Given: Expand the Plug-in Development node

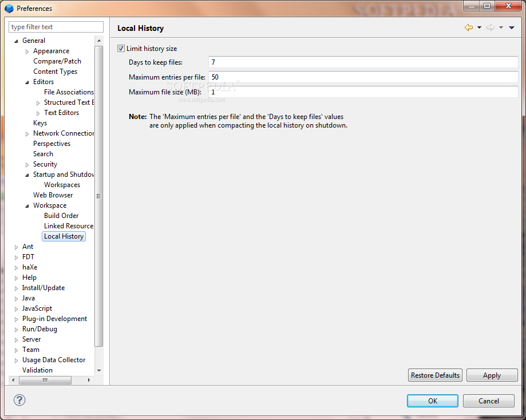Looking at the screenshot, I should click(x=16, y=319).
